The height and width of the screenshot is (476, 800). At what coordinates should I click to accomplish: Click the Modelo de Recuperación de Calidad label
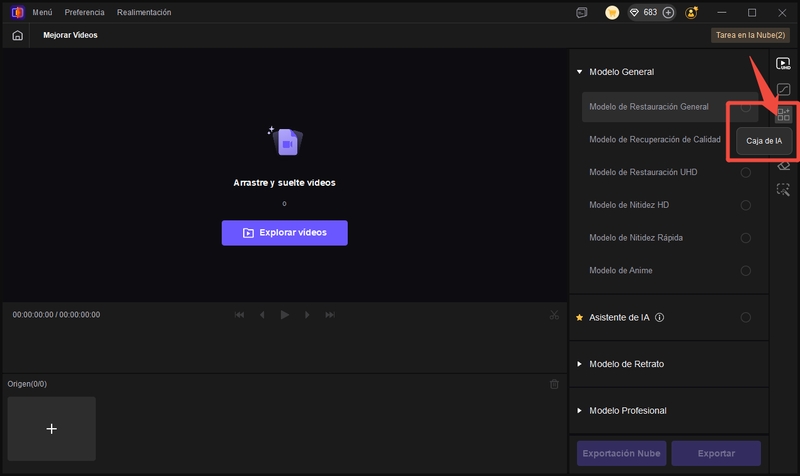655,140
